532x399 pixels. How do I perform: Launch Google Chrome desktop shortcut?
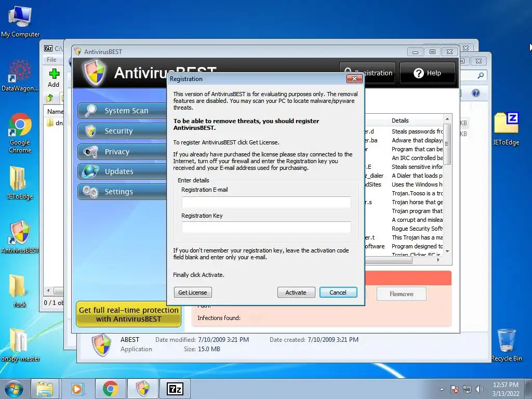coord(20,132)
